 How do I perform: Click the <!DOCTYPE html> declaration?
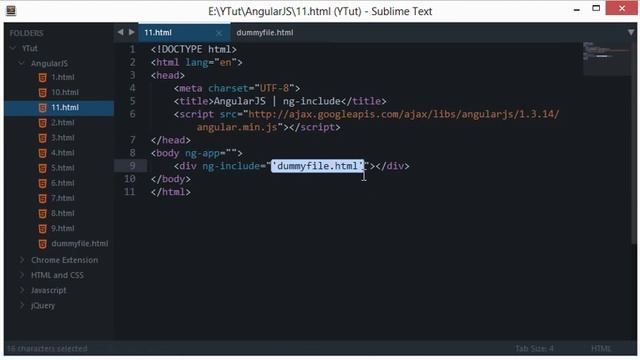193,49
